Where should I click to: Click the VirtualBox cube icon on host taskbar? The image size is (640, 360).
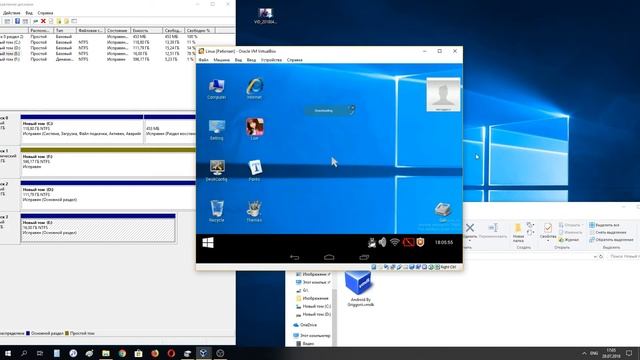click(203, 353)
